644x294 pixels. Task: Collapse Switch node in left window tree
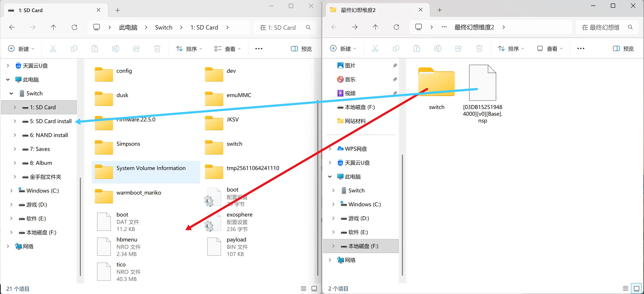[x=11, y=93]
